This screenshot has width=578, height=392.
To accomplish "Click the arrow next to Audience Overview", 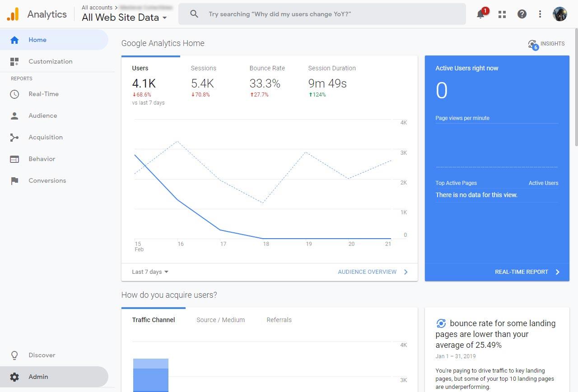I will click(406, 272).
